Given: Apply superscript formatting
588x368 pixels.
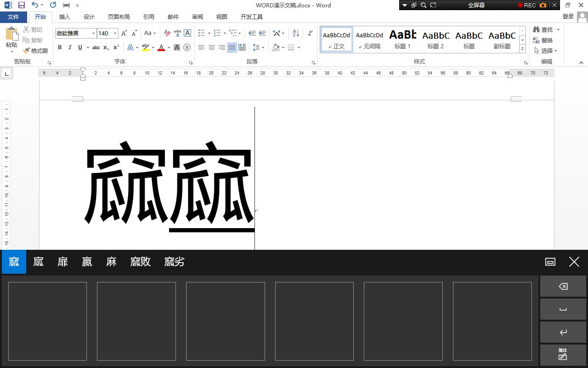Looking at the screenshot, I should 116,47.
